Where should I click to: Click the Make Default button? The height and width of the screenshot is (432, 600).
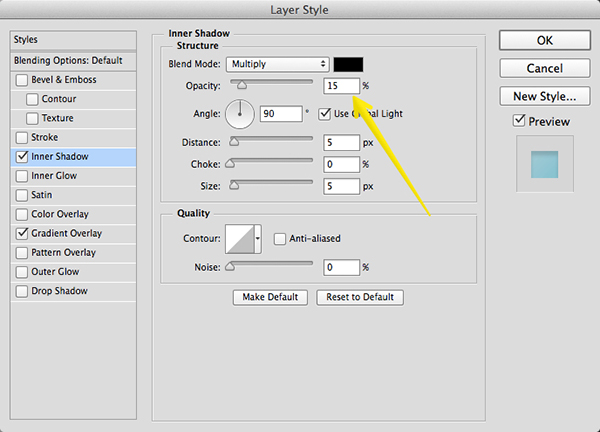(x=271, y=297)
